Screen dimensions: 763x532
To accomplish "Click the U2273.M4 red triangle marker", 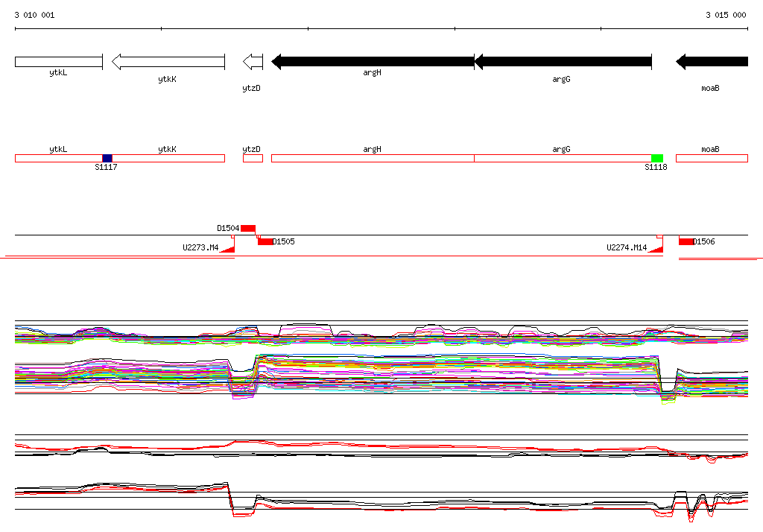I will click(x=228, y=249).
